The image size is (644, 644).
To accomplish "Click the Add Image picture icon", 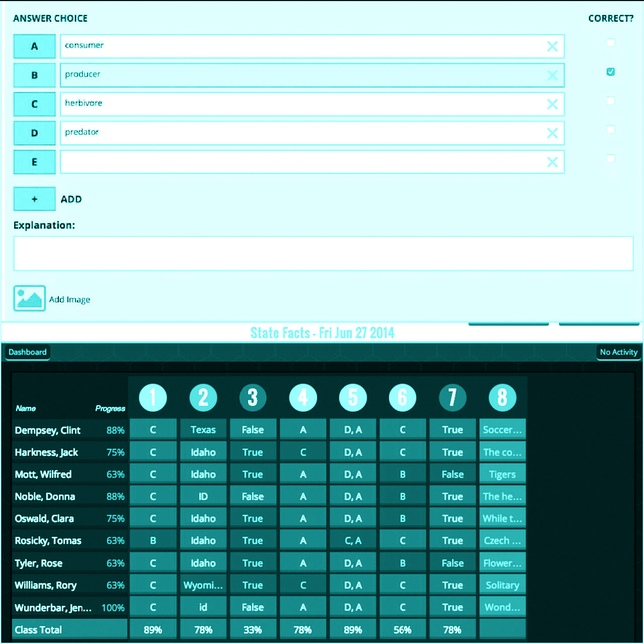I will click(29, 298).
